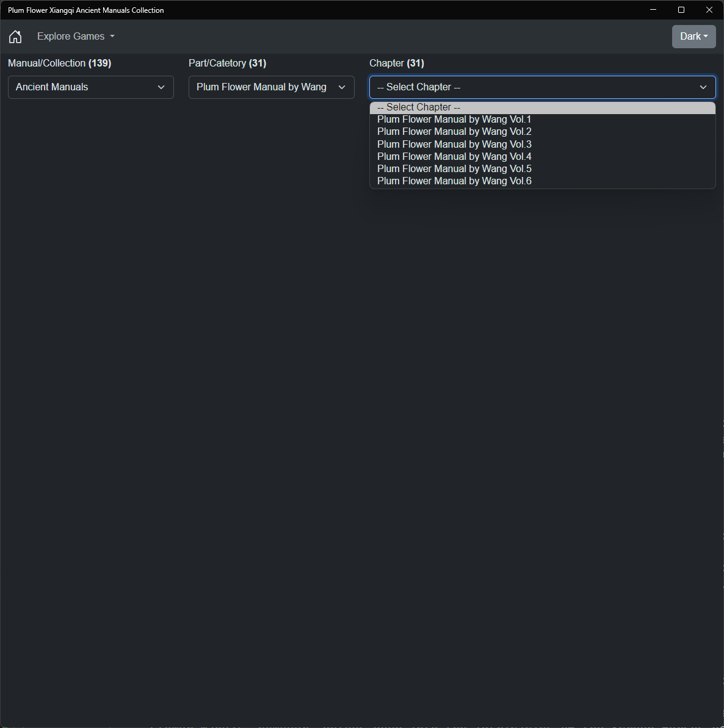This screenshot has width=724, height=728.
Task: Click the Part/Catetory (31) label
Action: (228, 63)
